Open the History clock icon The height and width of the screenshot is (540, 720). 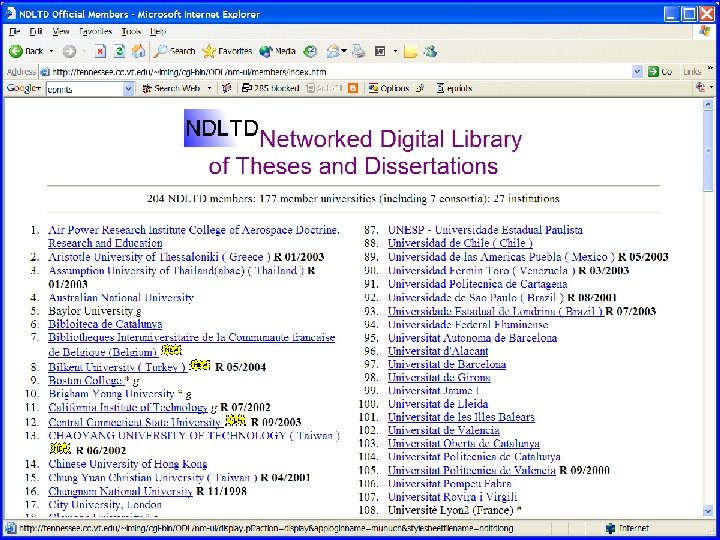(x=311, y=51)
